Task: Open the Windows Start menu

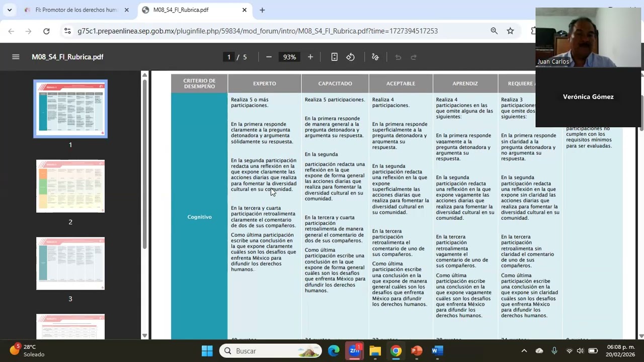Action: coord(207,351)
